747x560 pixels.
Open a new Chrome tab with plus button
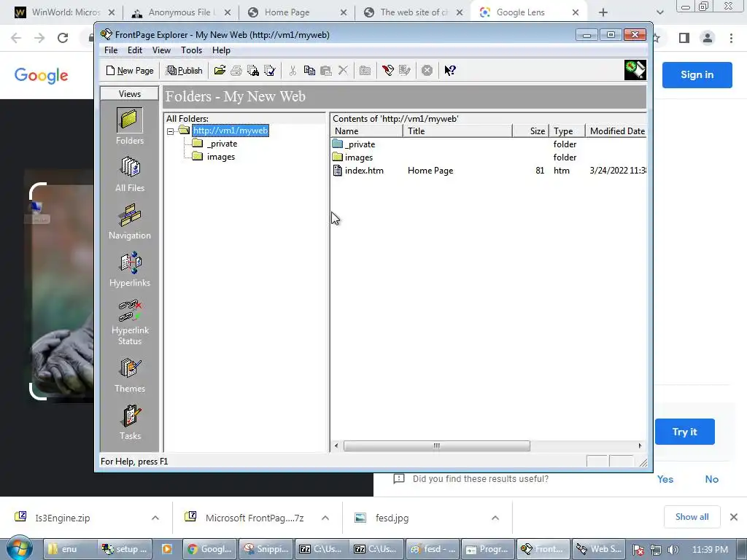click(x=603, y=12)
